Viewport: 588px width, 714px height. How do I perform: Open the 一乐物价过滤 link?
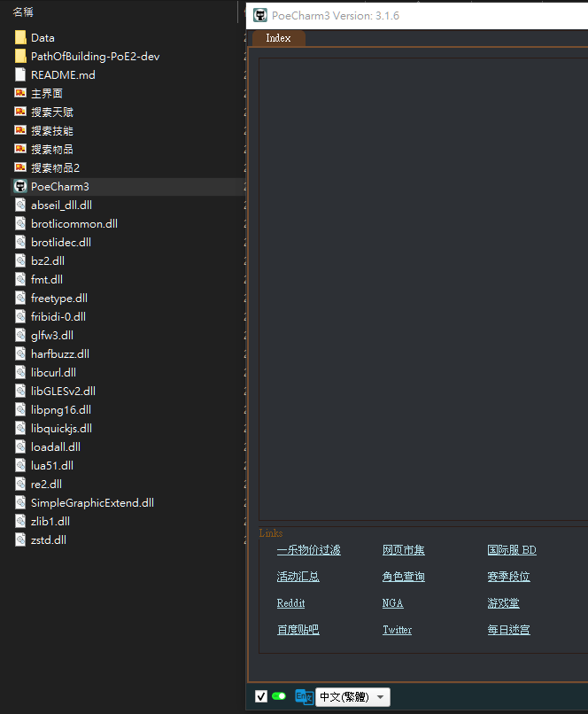pyautogui.click(x=308, y=550)
